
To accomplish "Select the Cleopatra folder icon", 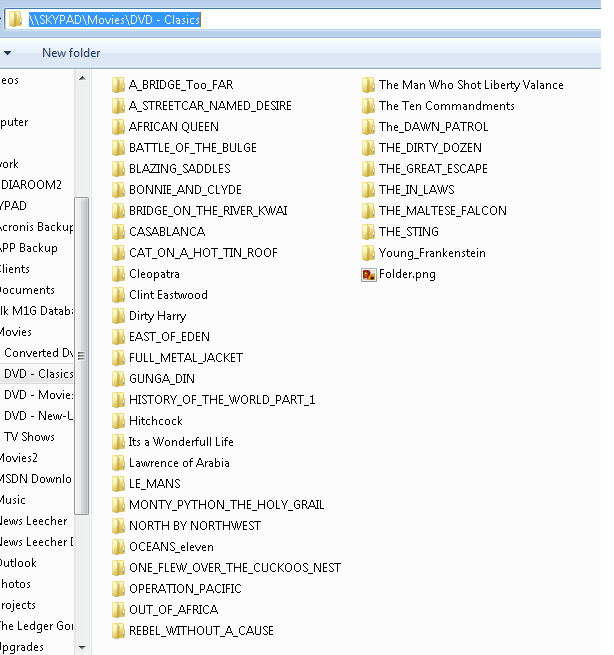I will click(118, 274).
